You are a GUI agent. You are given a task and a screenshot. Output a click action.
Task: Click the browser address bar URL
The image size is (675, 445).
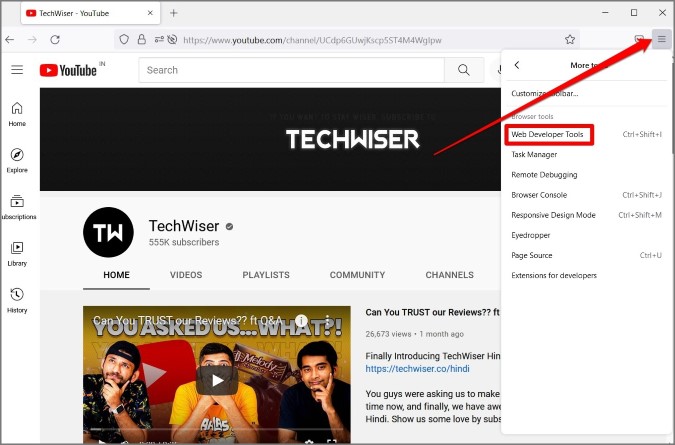pyautogui.click(x=313, y=40)
